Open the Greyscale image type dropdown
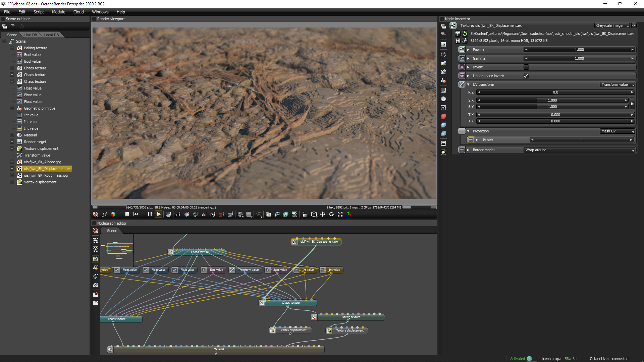The height and width of the screenshot is (362, 644). click(612, 25)
